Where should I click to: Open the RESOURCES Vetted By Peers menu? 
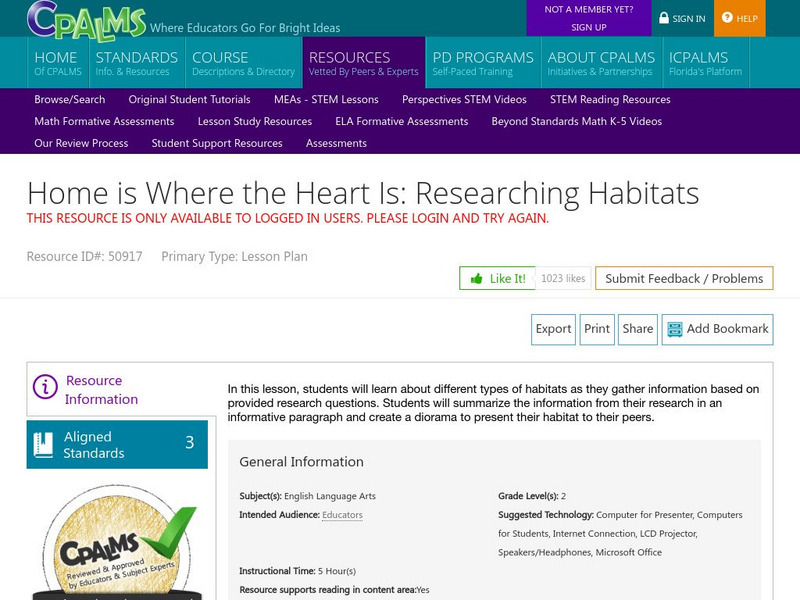pos(364,63)
